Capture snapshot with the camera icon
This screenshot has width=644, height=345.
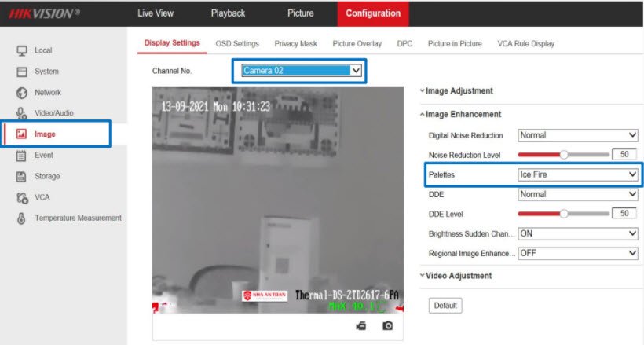(387, 325)
